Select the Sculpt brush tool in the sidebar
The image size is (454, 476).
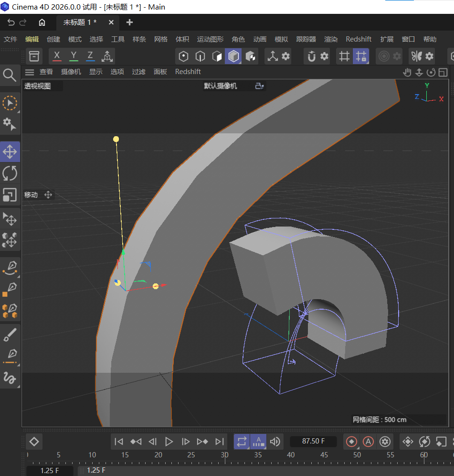(x=10, y=335)
